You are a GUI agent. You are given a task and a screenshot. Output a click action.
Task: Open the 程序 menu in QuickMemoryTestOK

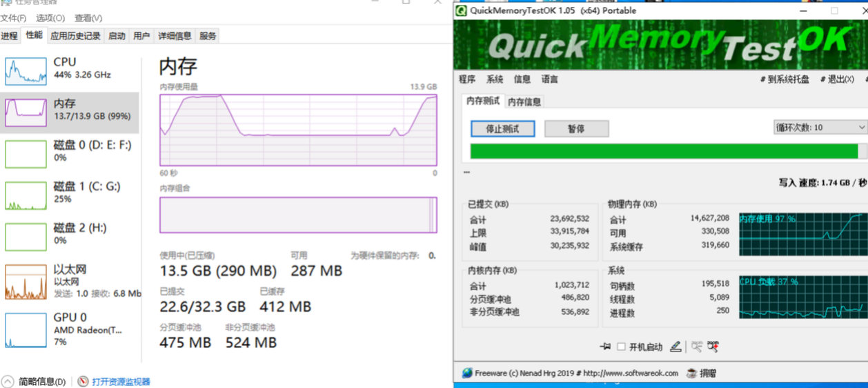tap(467, 79)
